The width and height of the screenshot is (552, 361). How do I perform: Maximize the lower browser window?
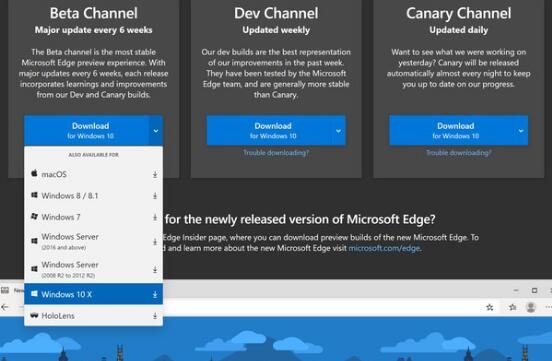point(534,291)
